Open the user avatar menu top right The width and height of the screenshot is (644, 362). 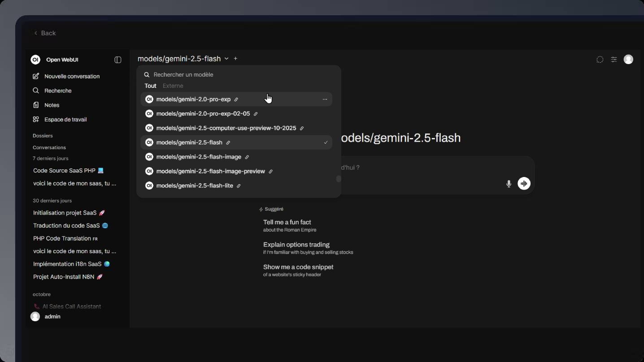pyautogui.click(x=628, y=60)
